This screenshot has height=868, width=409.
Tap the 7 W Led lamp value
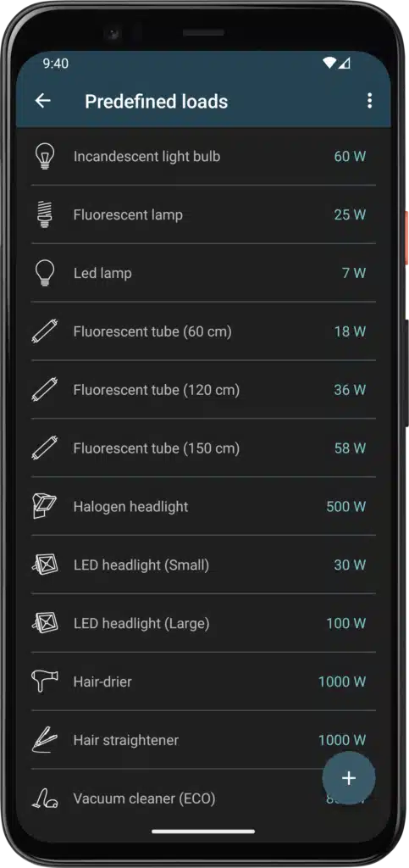coord(354,273)
